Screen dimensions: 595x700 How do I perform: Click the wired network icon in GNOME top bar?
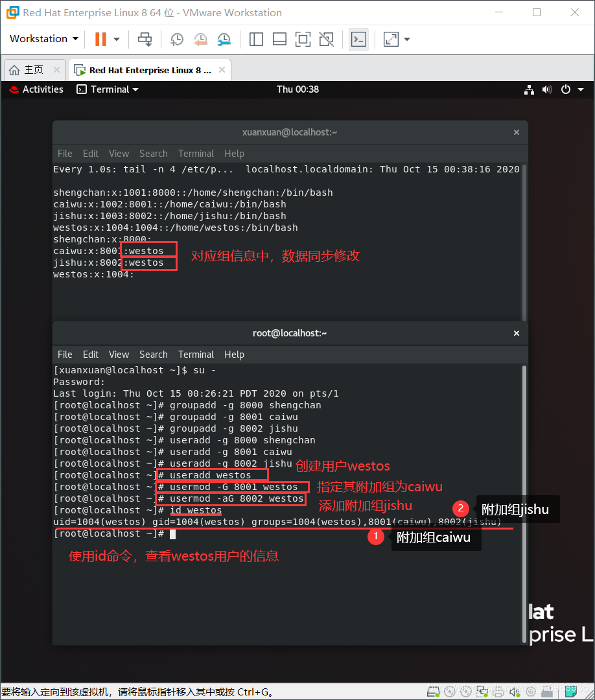click(530, 89)
